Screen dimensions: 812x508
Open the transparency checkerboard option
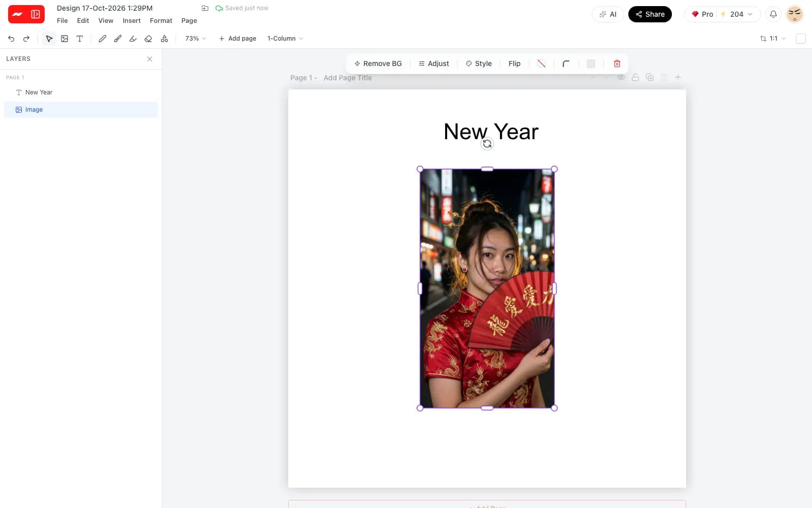coord(591,63)
